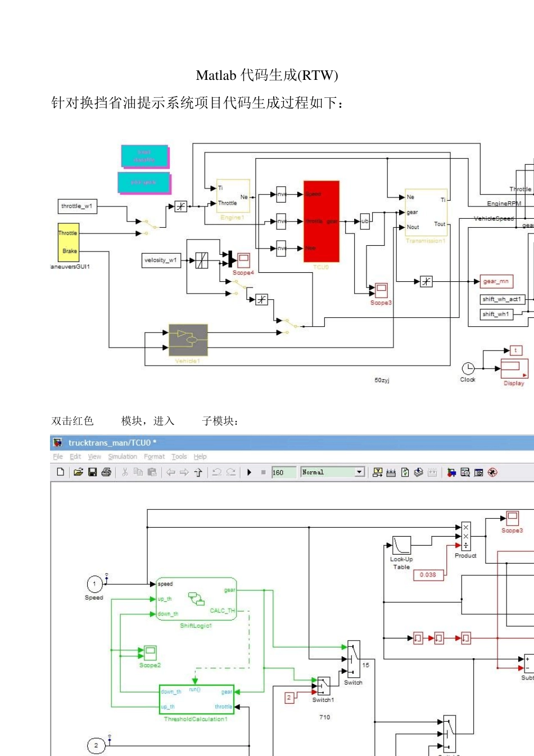Click the Print icon in toolbar

pos(106,472)
